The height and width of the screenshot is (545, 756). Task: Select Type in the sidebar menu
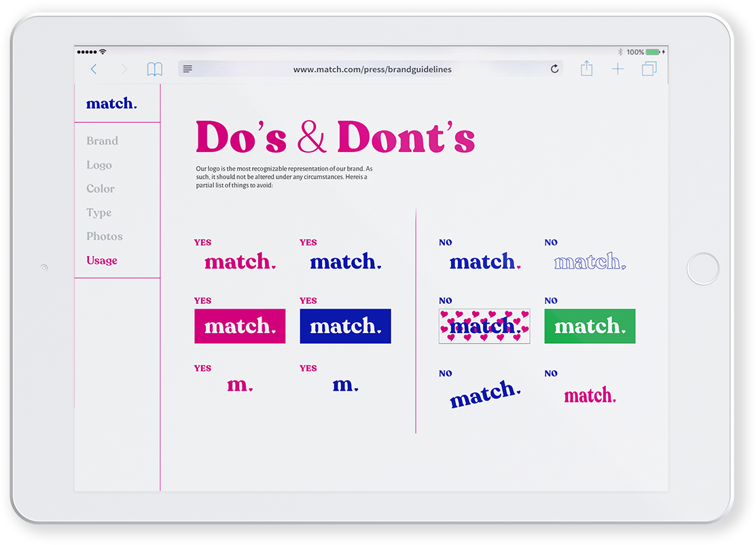(x=99, y=213)
